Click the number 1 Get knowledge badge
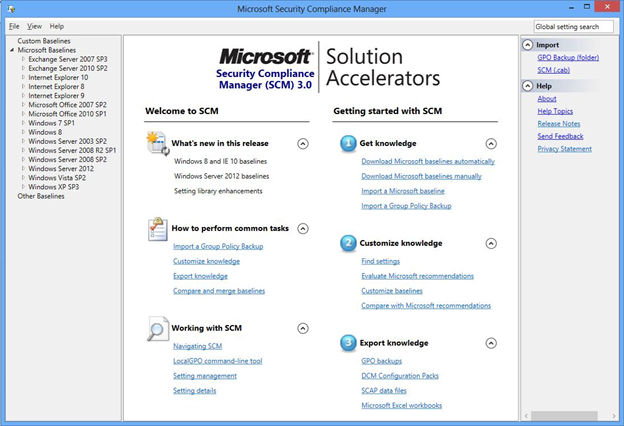624x426 pixels. (x=348, y=143)
